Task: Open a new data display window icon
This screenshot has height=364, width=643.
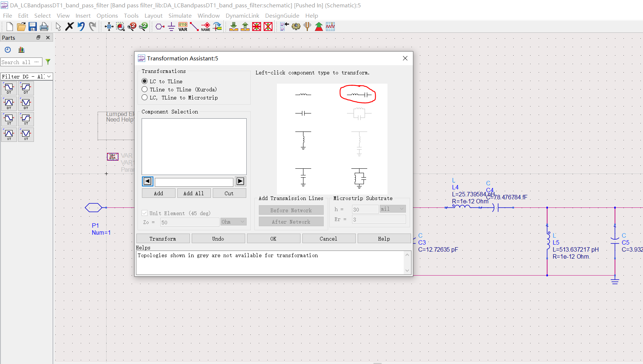Action: pyautogui.click(x=330, y=27)
